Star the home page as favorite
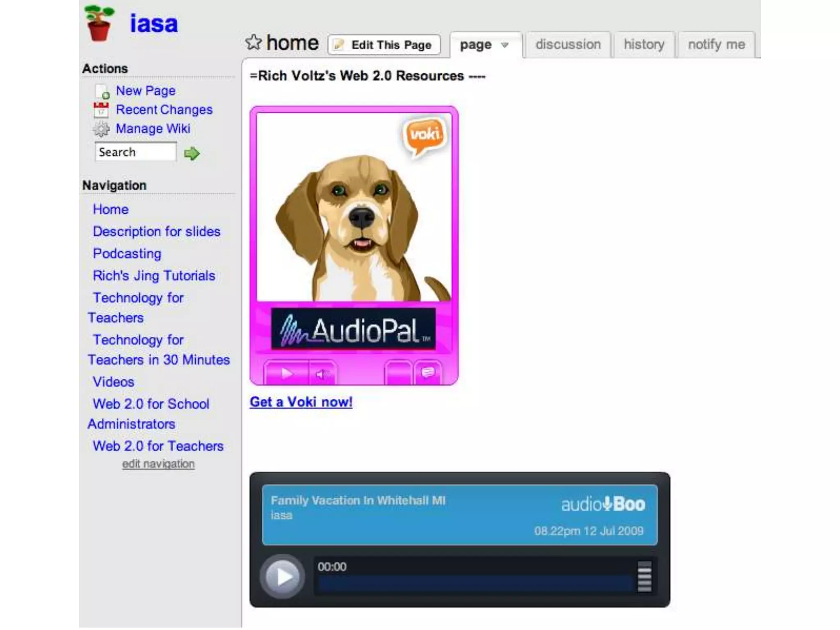The height and width of the screenshot is (630, 840). tap(253, 42)
